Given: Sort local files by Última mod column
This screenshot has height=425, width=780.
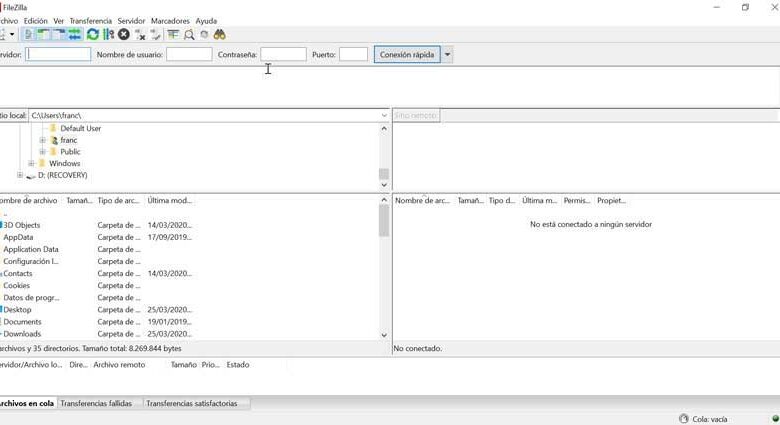Looking at the screenshot, I should (169, 201).
